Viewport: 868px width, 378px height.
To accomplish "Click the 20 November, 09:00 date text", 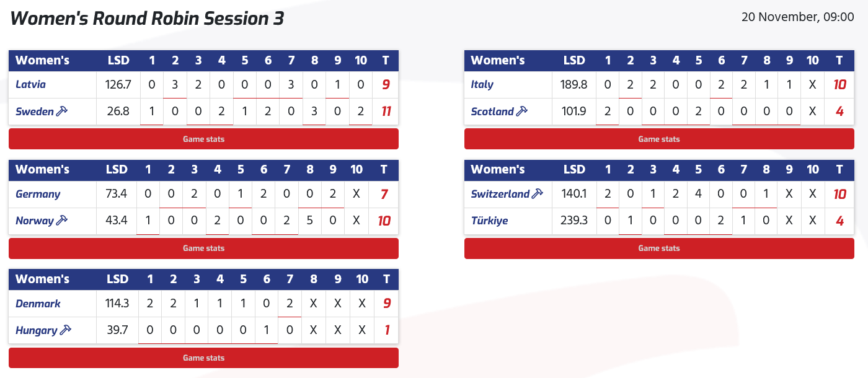I will click(797, 17).
